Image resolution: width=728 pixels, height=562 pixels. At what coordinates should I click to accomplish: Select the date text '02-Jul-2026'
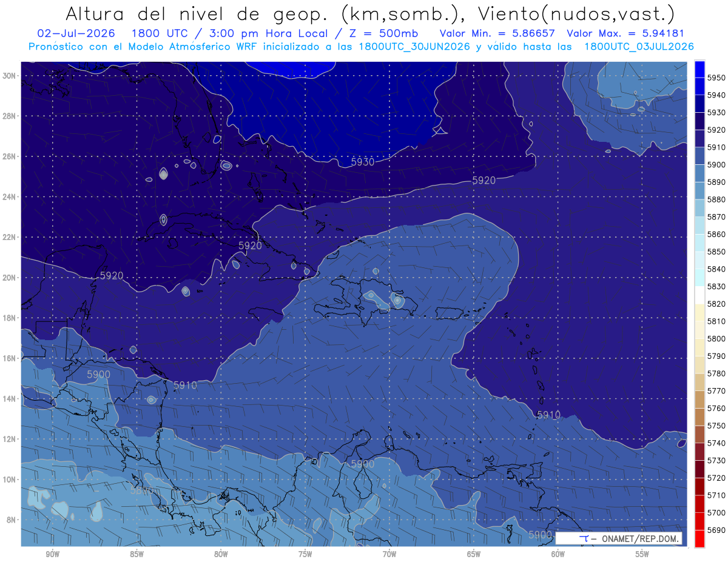(75, 33)
